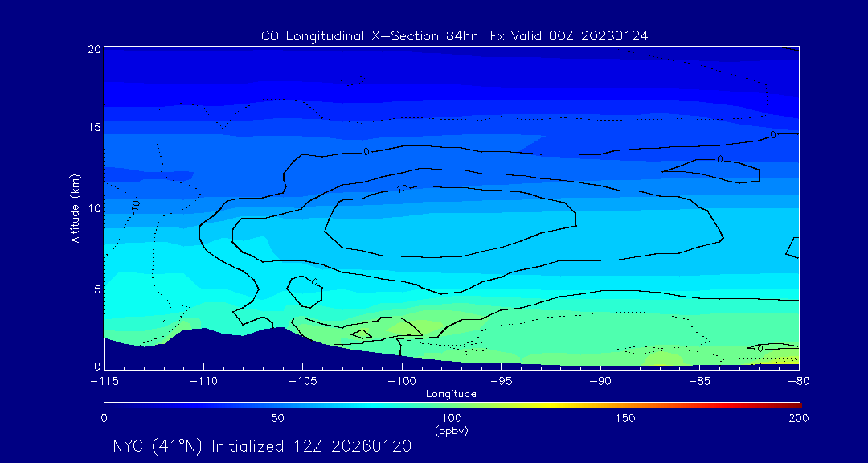Screen dimensions: 868x463
Task: Click the plot title CO Longitudinal X-Section
Action: pyautogui.click(x=455, y=35)
